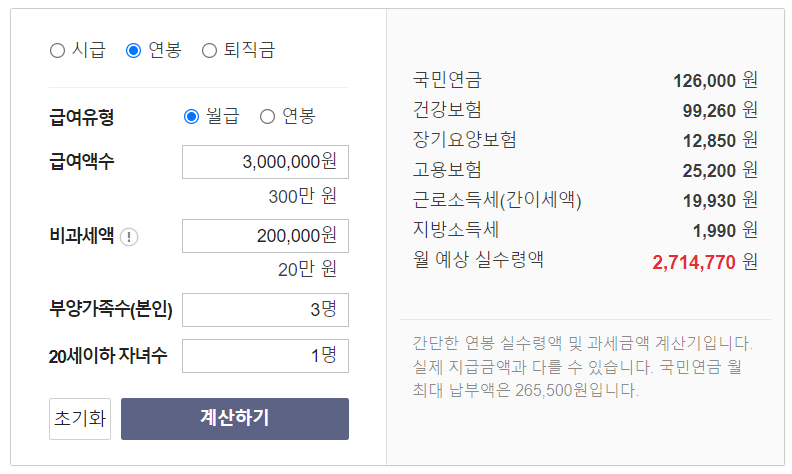792x474 pixels.
Task: Click the 20세이하 자녀수 input field
Action: click(x=265, y=356)
